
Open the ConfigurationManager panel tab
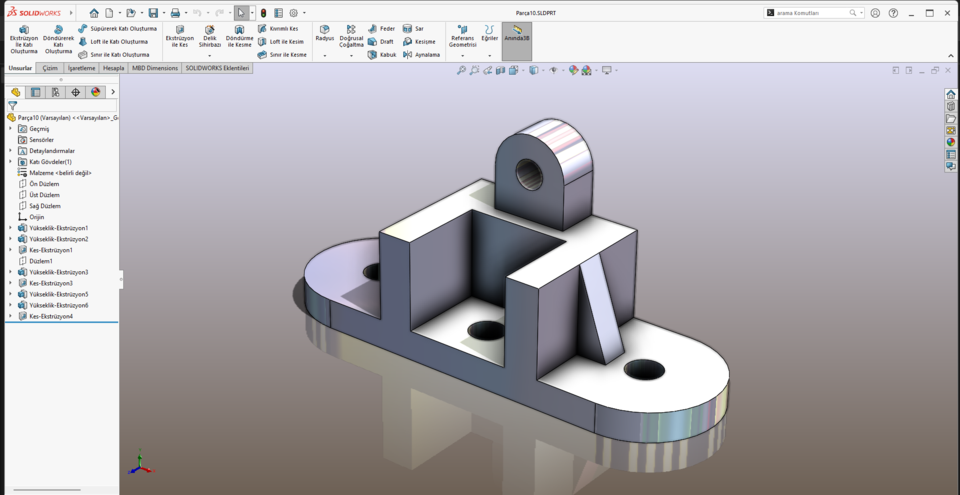(x=56, y=93)
